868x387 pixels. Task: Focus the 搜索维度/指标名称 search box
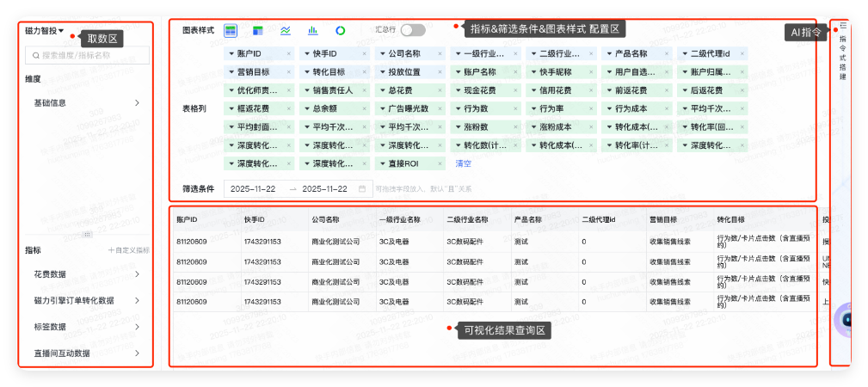tap(88, 55)
